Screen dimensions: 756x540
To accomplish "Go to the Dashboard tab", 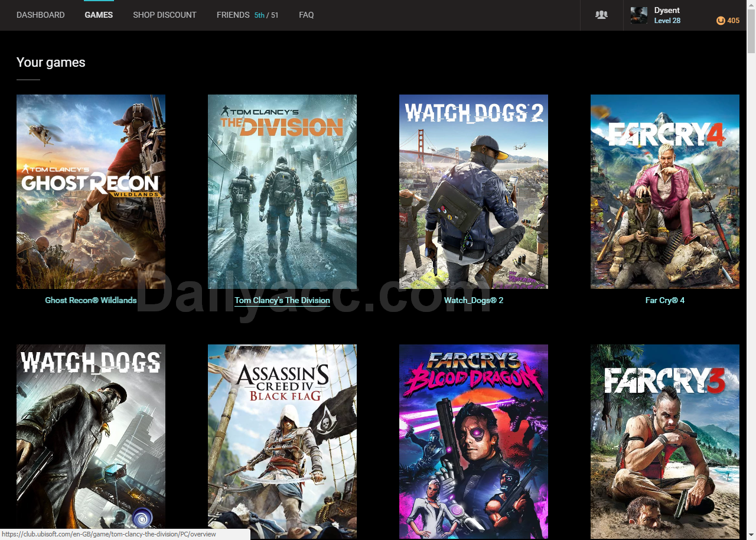I will 41,15.
